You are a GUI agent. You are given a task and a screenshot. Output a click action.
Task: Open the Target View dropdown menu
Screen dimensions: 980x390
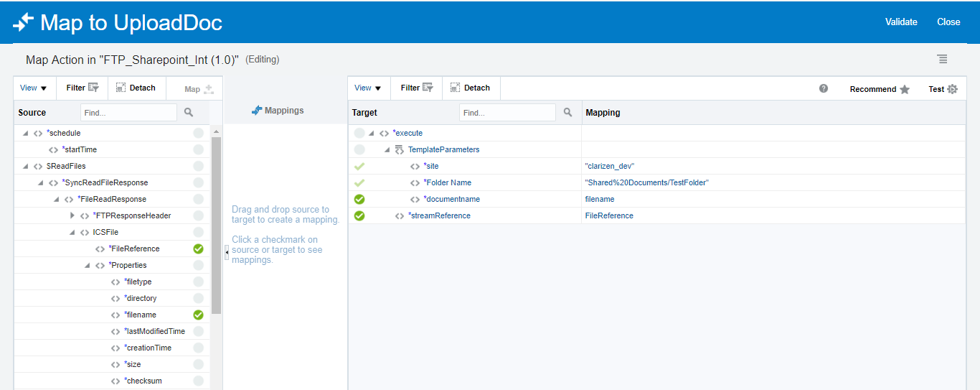coord(368,88)
